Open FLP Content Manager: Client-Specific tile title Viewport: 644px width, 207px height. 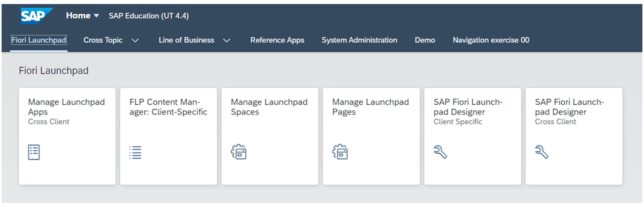pos(168,107)
